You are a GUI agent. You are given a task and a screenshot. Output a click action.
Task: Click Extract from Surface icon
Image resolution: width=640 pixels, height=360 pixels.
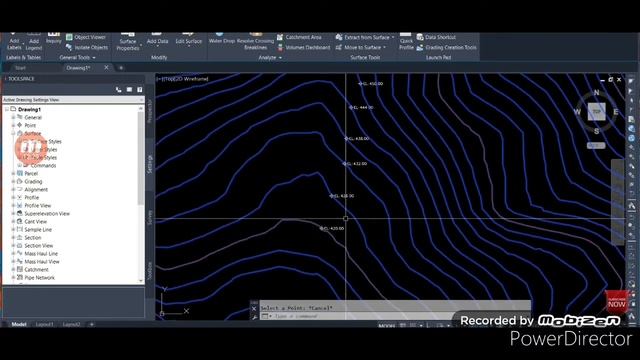pyautogui.click(x=339, y=37)
